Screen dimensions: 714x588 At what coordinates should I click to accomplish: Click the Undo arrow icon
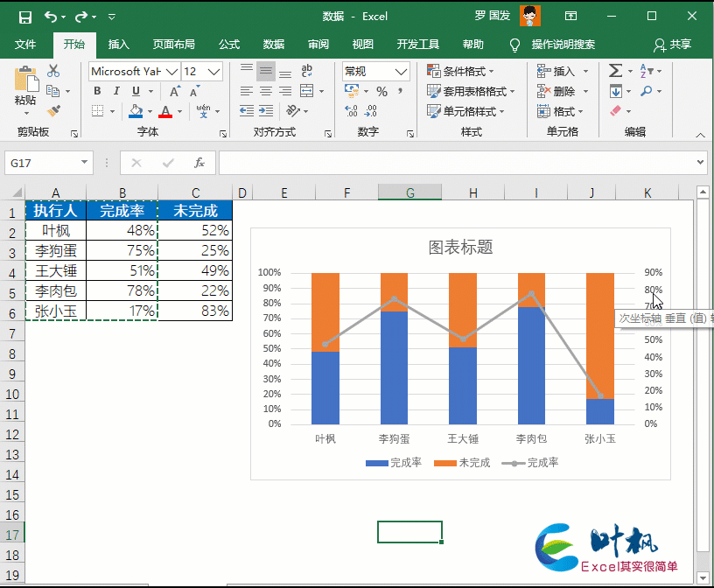point(50,16)
